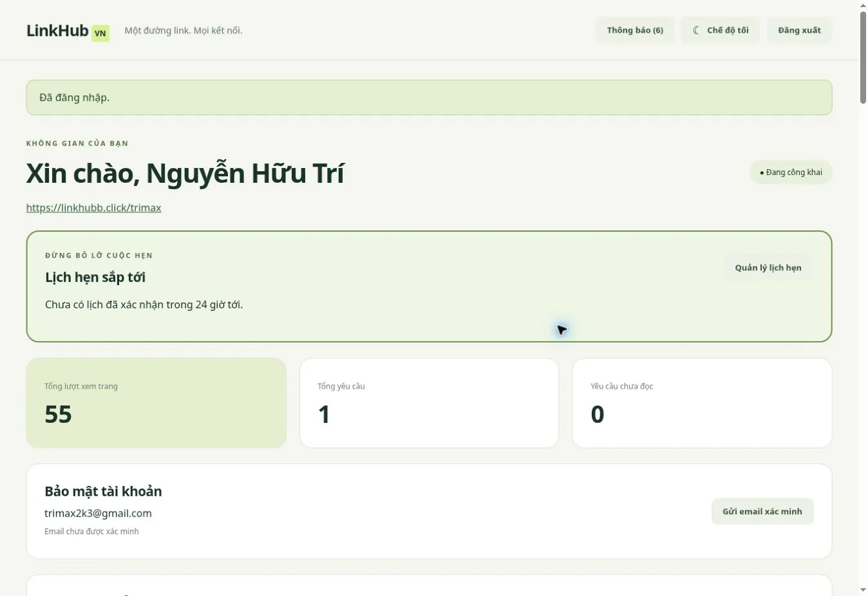Click the tagline Một đường link. Mọi kết nối.
The image size is (868, 596).
[x=184, y=31]
